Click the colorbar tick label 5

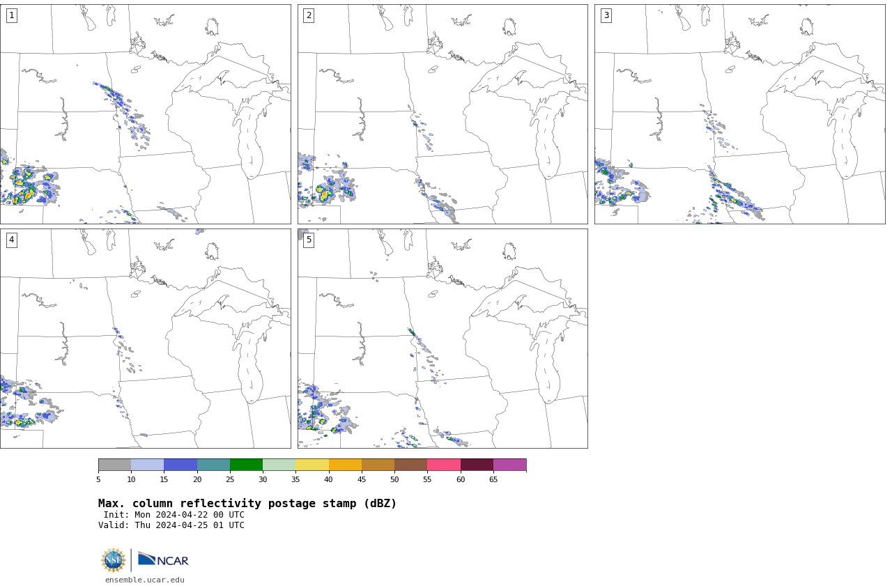[98, 479]
